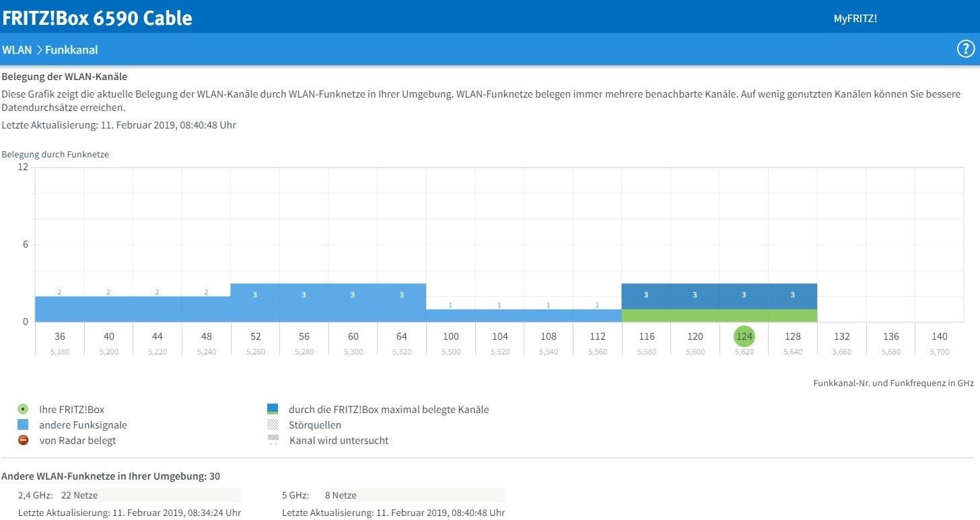The width and height of the screenshot is (980, 520).
Task: Click the y-axis value 12
Action: 23,167
